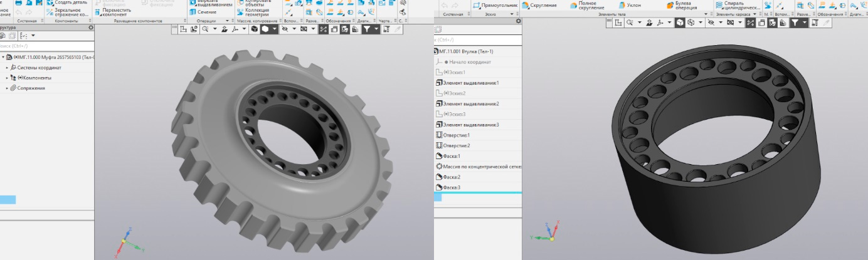Click Вырезать выдавливанием button
Viewport: 868px width, 260px height.
[211, 3]
